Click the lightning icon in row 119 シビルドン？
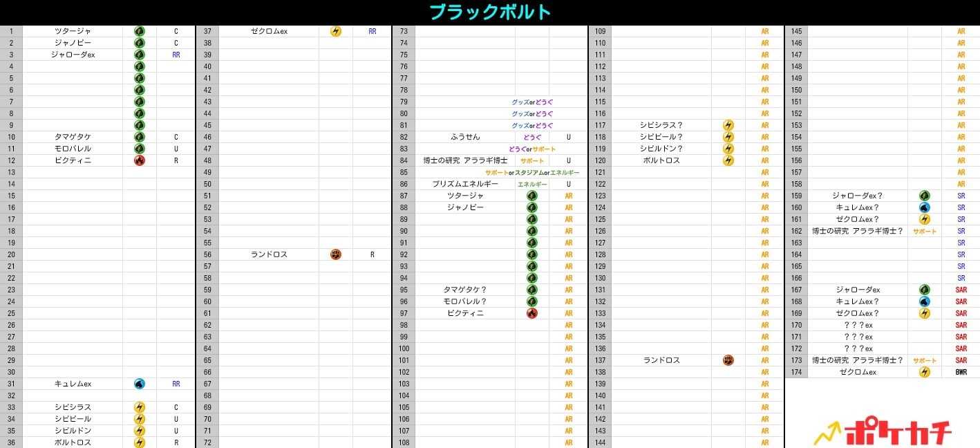980x448 pixels. [x=728, y=149]
